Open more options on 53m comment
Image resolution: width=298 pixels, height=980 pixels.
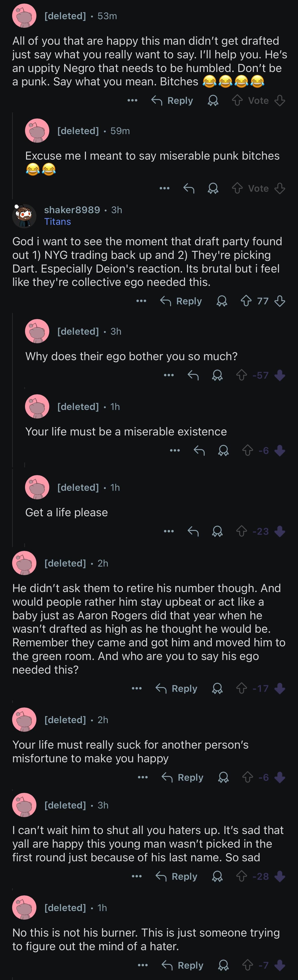click(x=132, y=101)
